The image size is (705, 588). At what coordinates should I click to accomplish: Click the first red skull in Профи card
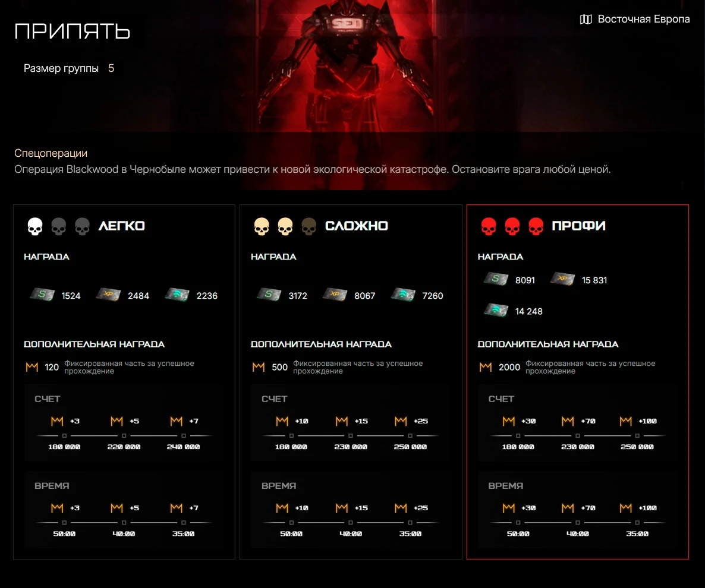click(x=489, y=226)
